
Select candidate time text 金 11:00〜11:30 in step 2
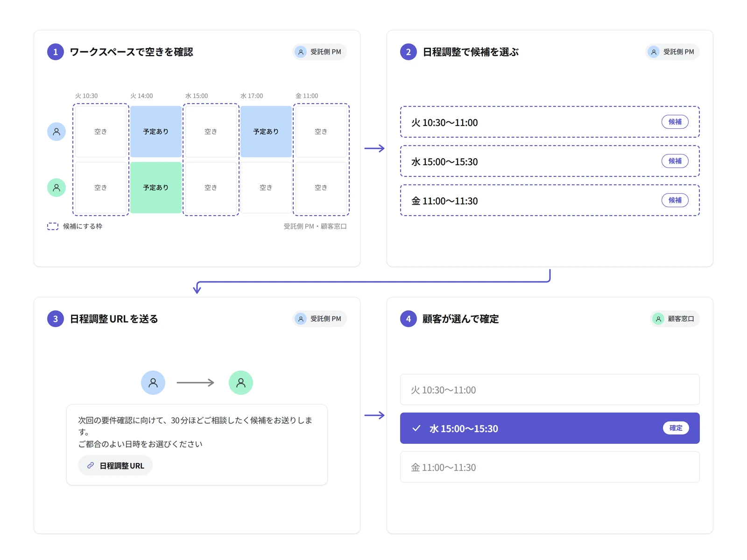click(x=444, y=201)
